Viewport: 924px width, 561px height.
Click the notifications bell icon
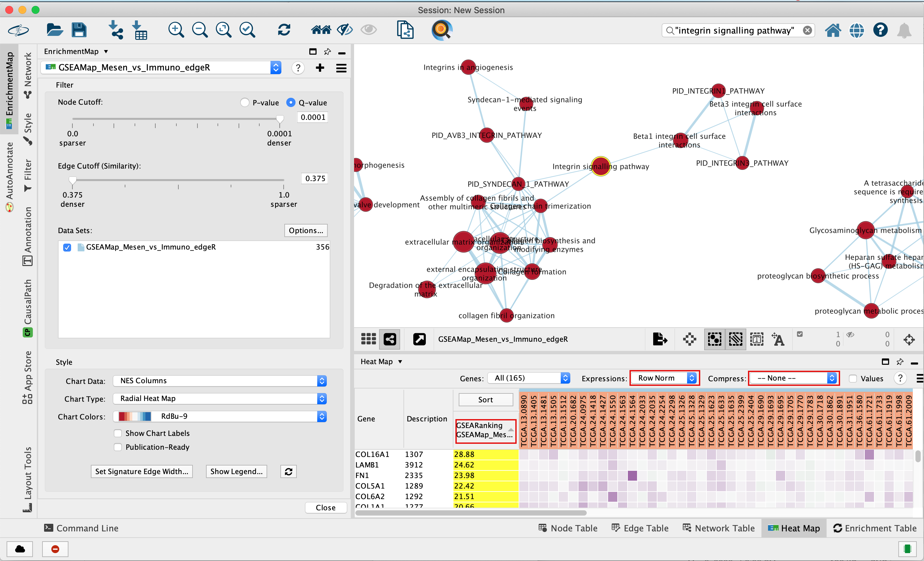(904, 30)
